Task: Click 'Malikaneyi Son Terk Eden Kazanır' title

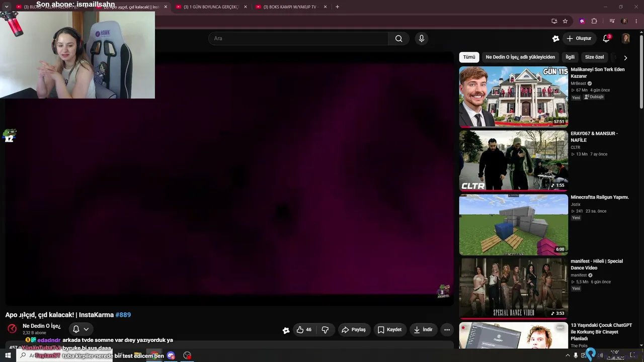Action: pyautogui.click(x=598, y=73)
